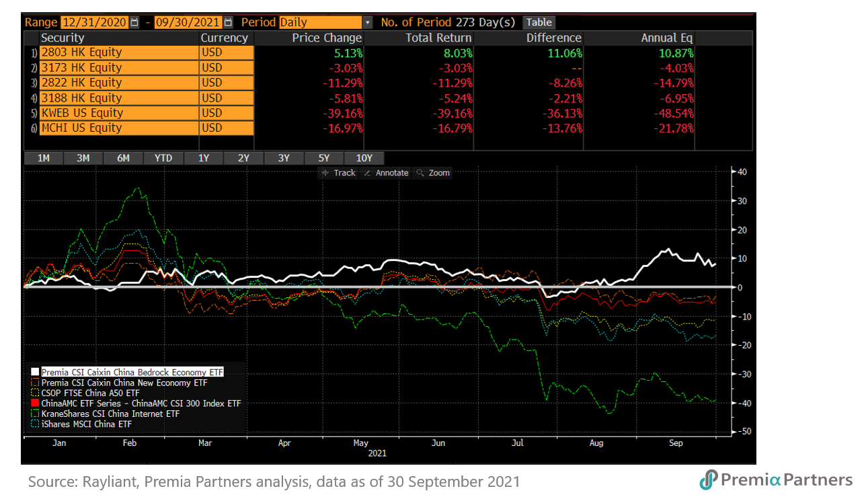Screen dimensions: 868x499
Task: Click the red ChinaAMC CSI 300 legend swatch
Action: 35,404
